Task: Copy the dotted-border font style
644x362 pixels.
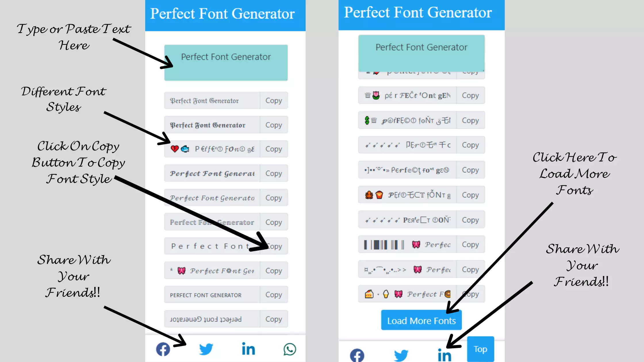Action: 273,222
